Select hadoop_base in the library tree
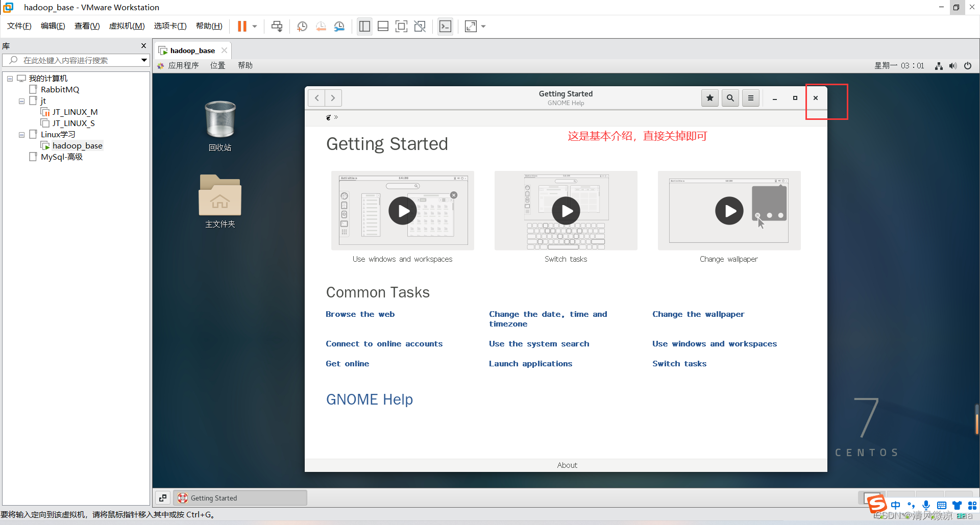Screen dimensions: 980x525 pyautogui.click(x=77, y=146)
